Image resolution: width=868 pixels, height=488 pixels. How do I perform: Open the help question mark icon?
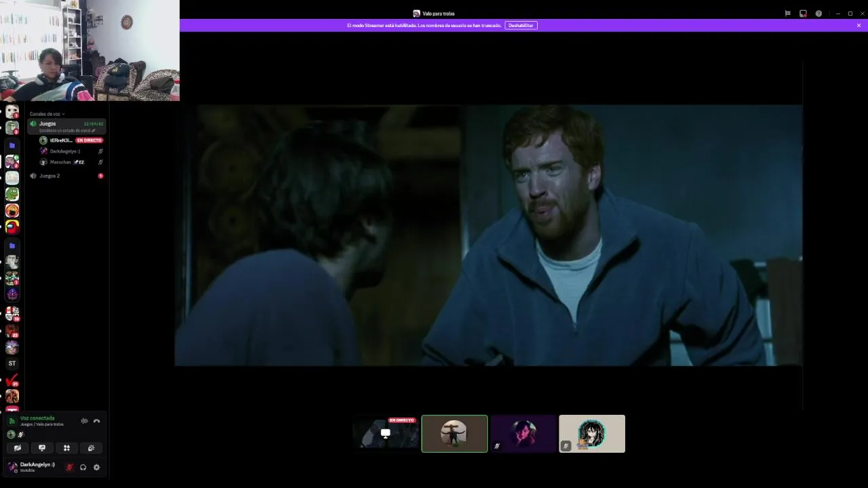point(818,14)
